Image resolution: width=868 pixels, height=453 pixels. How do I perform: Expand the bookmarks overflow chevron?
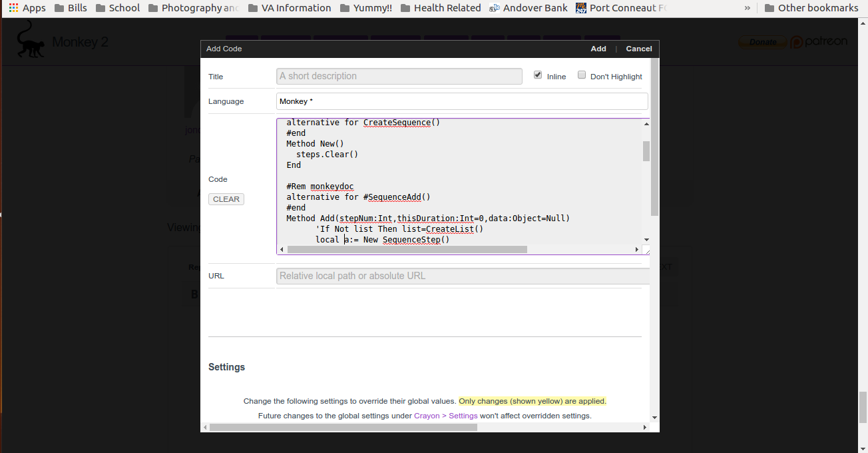(748, 8)
